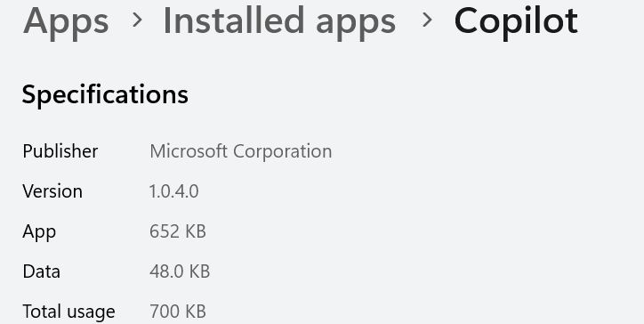This screenshot has width=644, height=324.
Task: Select the 48.0 KB data value
Action: pos(180,271)
